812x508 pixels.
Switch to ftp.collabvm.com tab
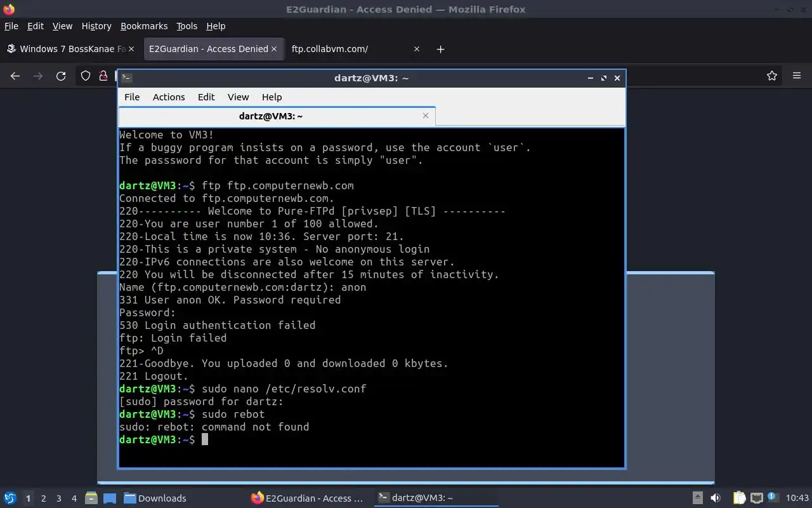(355, 49)
